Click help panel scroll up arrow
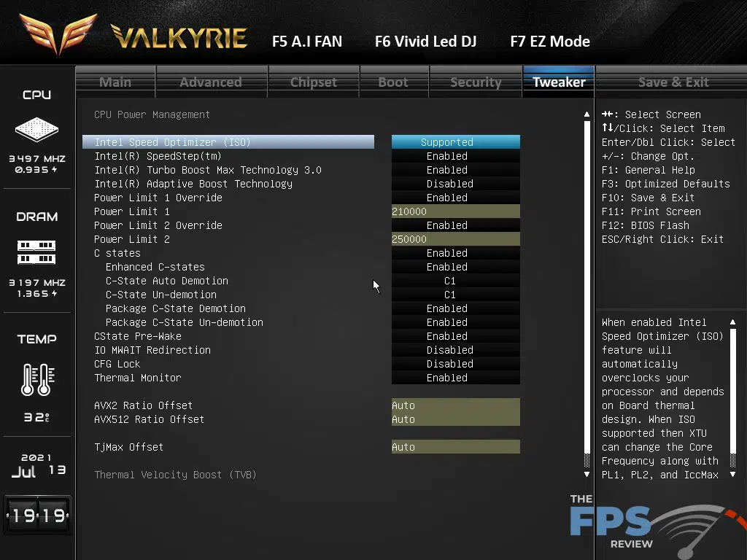747x560 pixels. pyautogui.click(x=732, y=322)
